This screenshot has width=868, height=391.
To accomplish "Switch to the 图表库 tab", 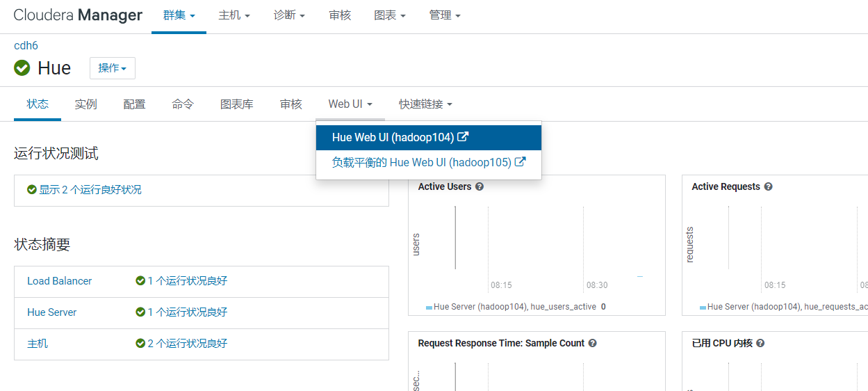I will click(237, 104).
